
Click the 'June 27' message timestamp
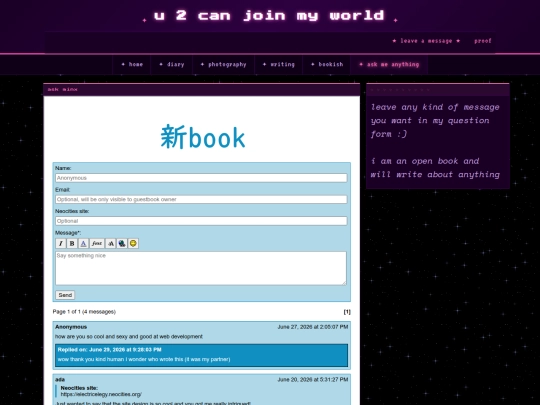coord(313,327)
